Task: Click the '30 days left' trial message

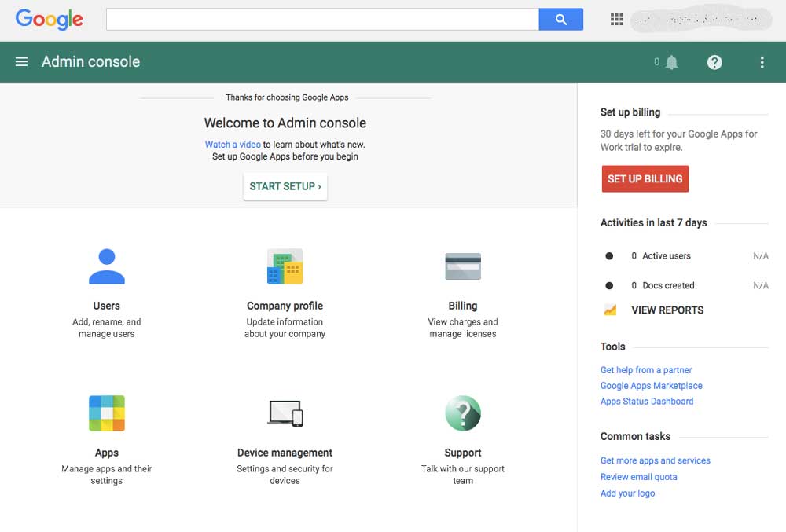Action: pyautogui.click(x=679, y=140)
